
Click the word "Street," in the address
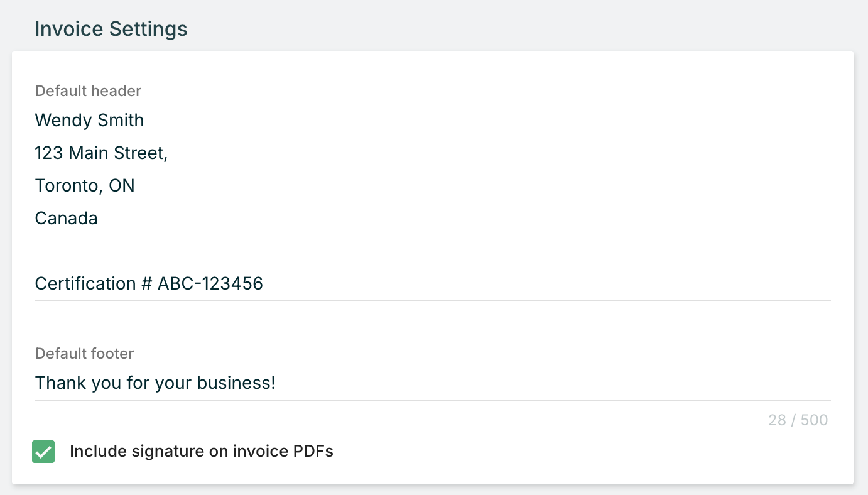pyautogui.click(x=142, y=153)
